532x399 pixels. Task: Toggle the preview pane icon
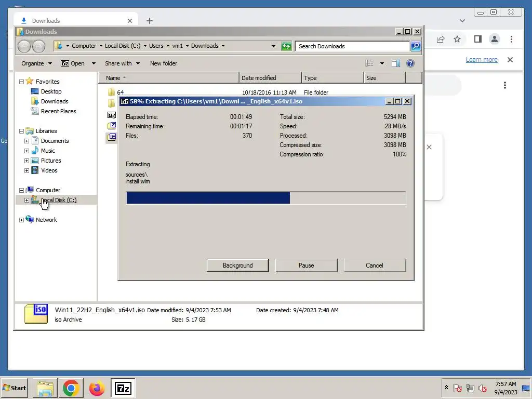pyautogui.click(x=395, y=63)
